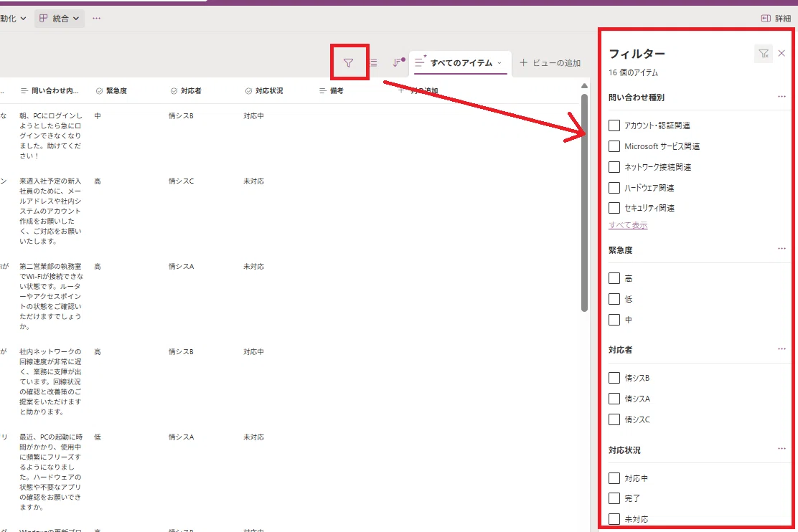Open the filter pane funnel icon
Image resolution: width=798 pixels, height=532 pixels.
pos(348,63)
